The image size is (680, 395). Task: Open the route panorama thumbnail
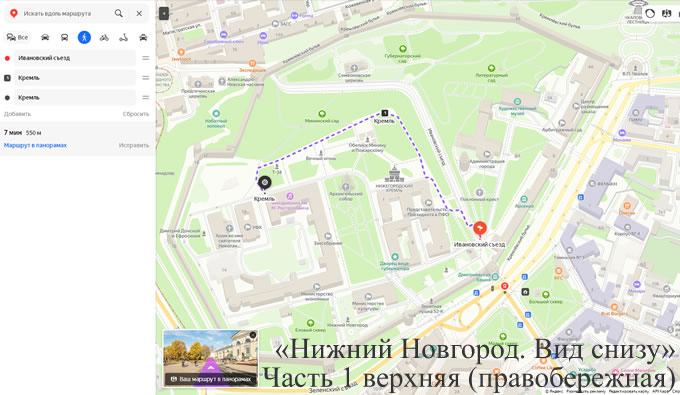click(x=210, y=358)
